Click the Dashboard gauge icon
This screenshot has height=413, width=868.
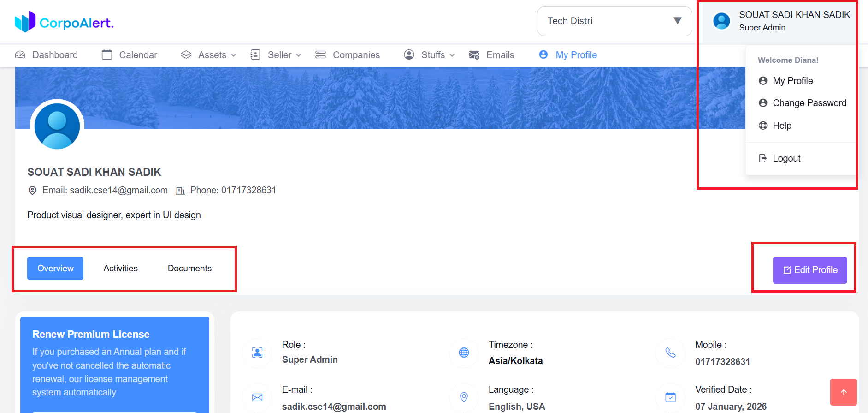point(20,55)
